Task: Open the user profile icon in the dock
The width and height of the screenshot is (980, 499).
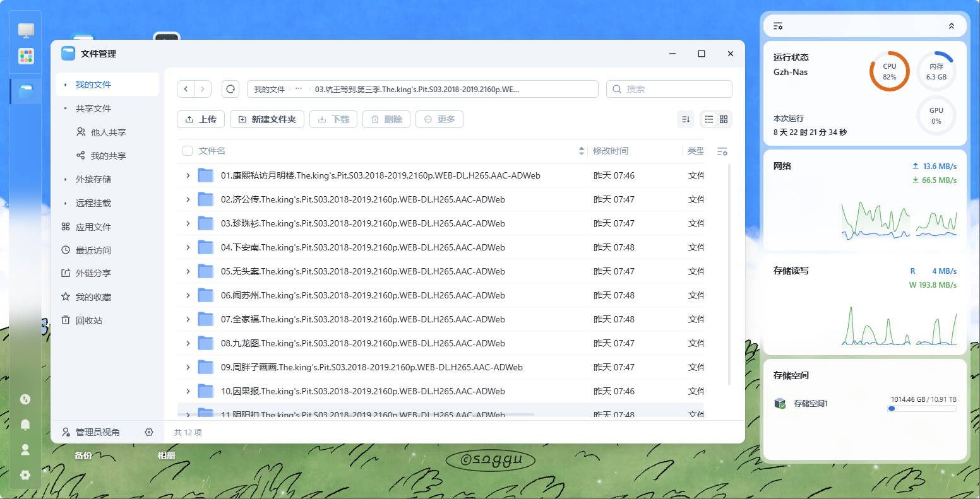Action: 25,450
